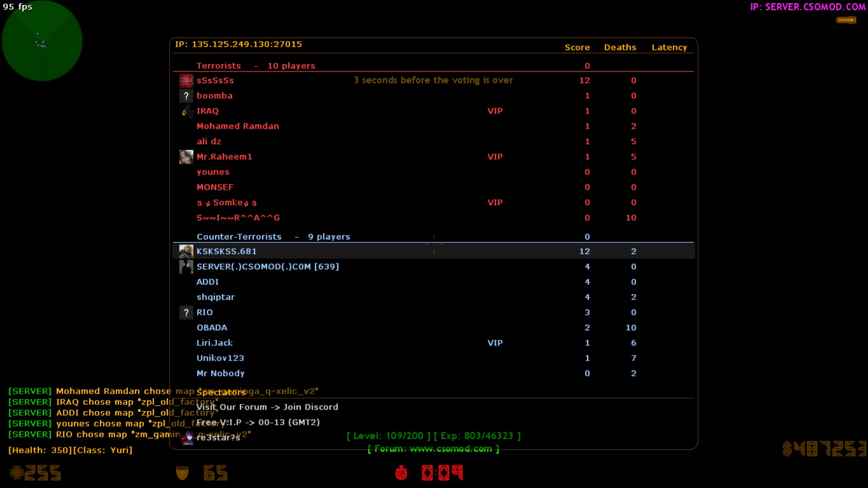
Task: Click the Latency column header
Action: [669, 47]
